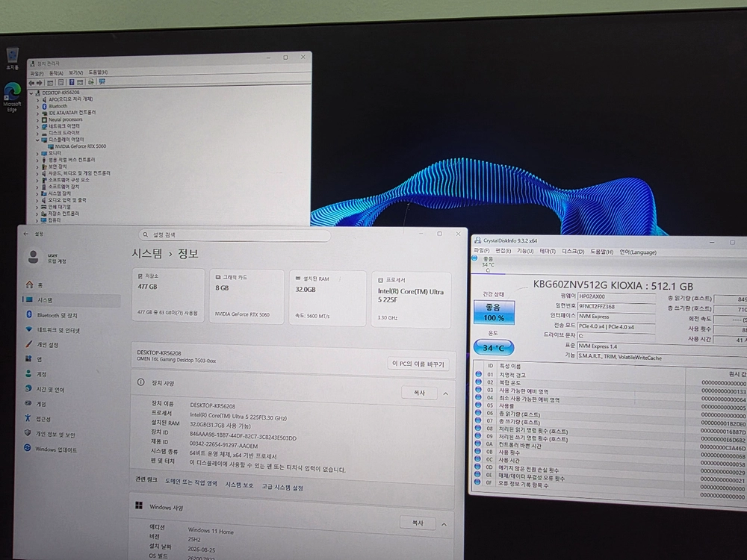Click the 설정 검색 search field
Screen dimensions: 747x560
(x=235, y=234)
